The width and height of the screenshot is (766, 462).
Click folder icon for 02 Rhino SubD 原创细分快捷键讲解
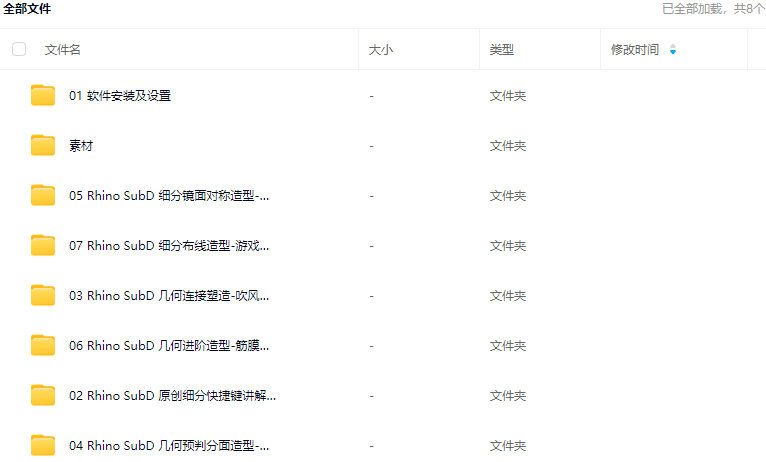(x=43, y=396)
